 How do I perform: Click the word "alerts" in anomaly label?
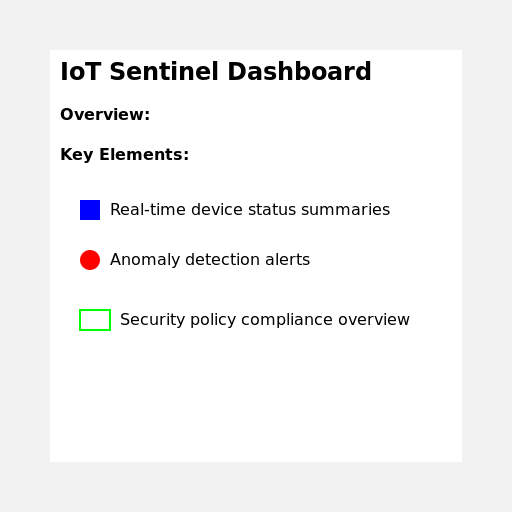[x=287, y=260]
